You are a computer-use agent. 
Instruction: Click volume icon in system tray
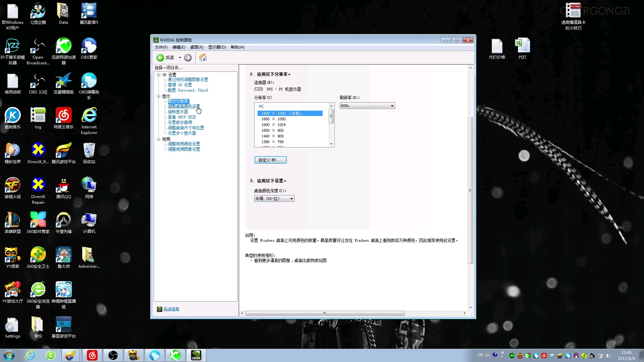[x=608, y=356]
